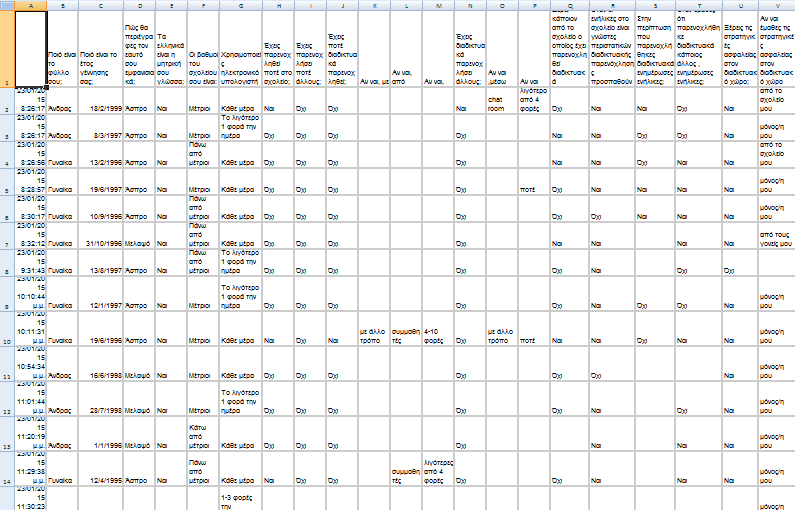Click birth date cell '13/8/1997'
The height and width of the screenshot is (510, 795).
(x=100, y=262)
